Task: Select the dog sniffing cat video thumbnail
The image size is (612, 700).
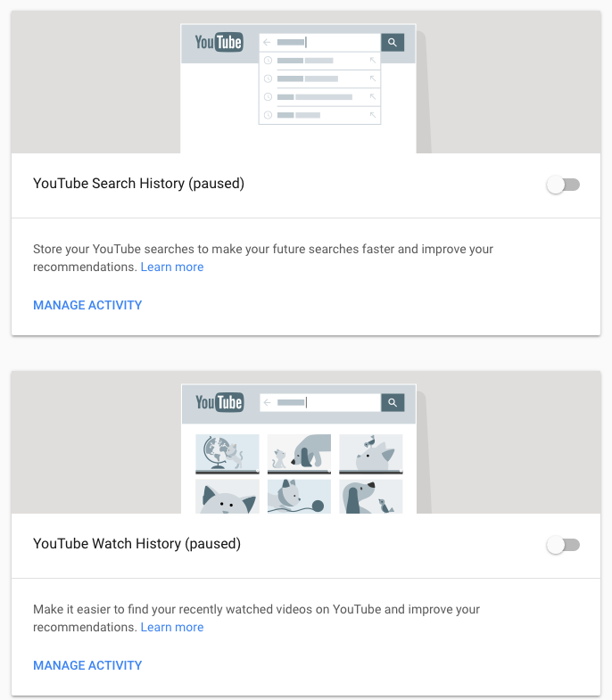Action: (299, 454)
